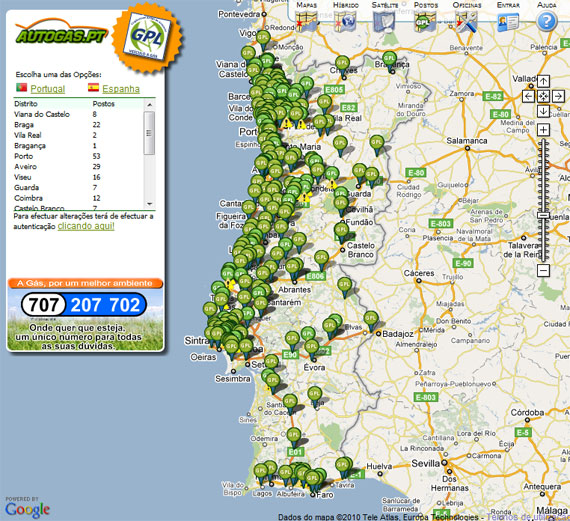Pan the map up arrow
The width and height of the screenshot is (570, 521).
(x=543, y=81)
